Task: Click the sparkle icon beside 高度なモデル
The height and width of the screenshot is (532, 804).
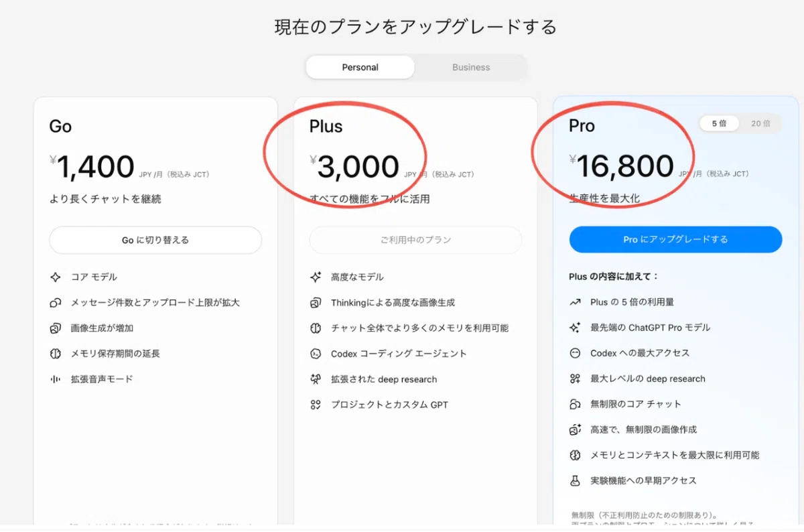Action: [316, 277]
